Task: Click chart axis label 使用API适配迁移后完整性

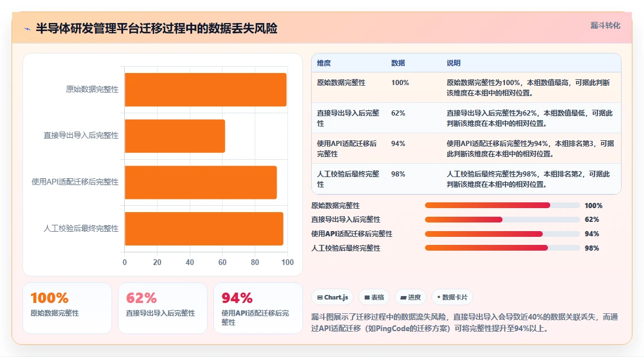Action: [75, 182]
